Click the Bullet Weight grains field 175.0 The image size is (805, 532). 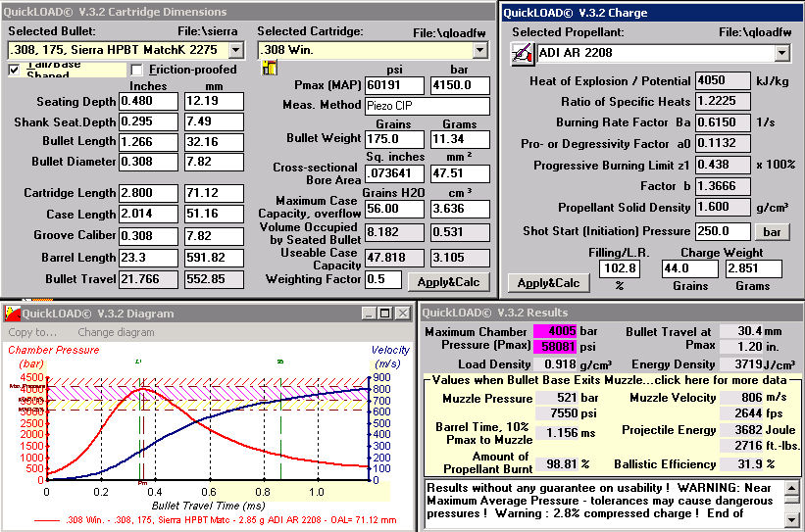[394, 139]
